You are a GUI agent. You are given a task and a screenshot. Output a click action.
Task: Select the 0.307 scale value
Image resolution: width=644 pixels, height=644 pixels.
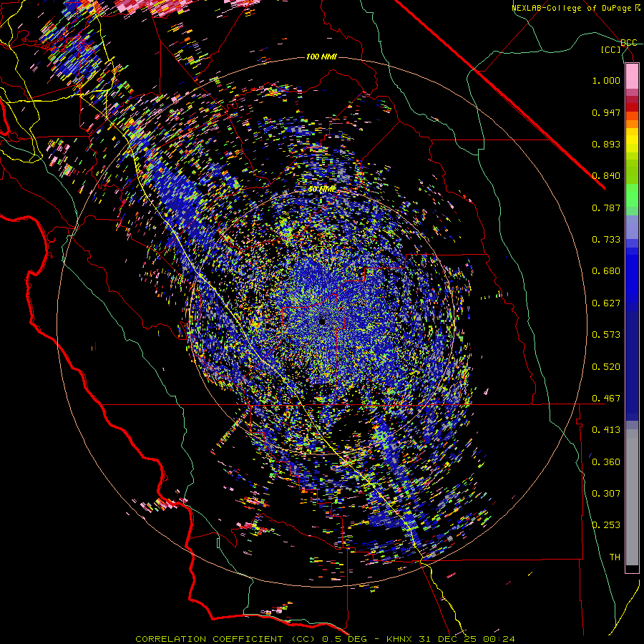[606, 494]
